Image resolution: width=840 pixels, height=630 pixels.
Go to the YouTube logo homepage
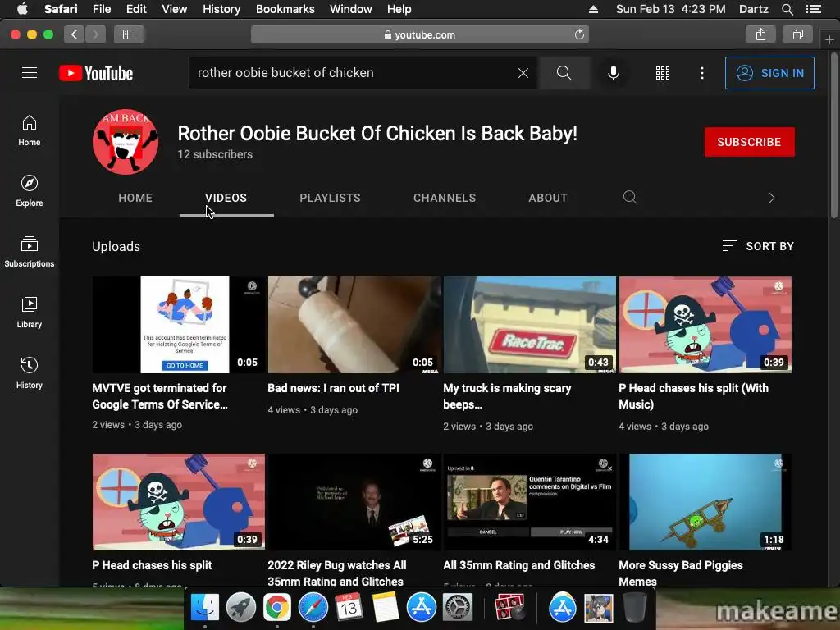[96, 73]
